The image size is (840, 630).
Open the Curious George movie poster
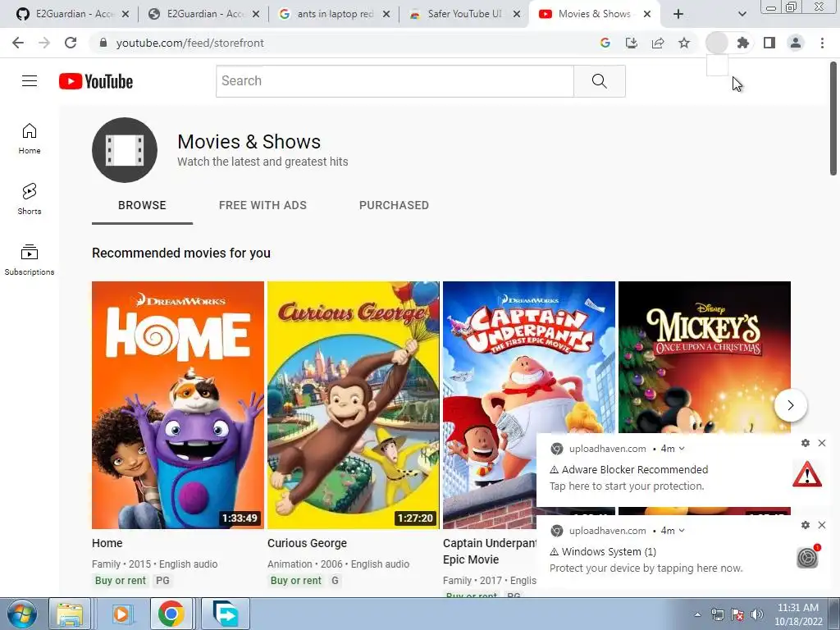[353, 405]
